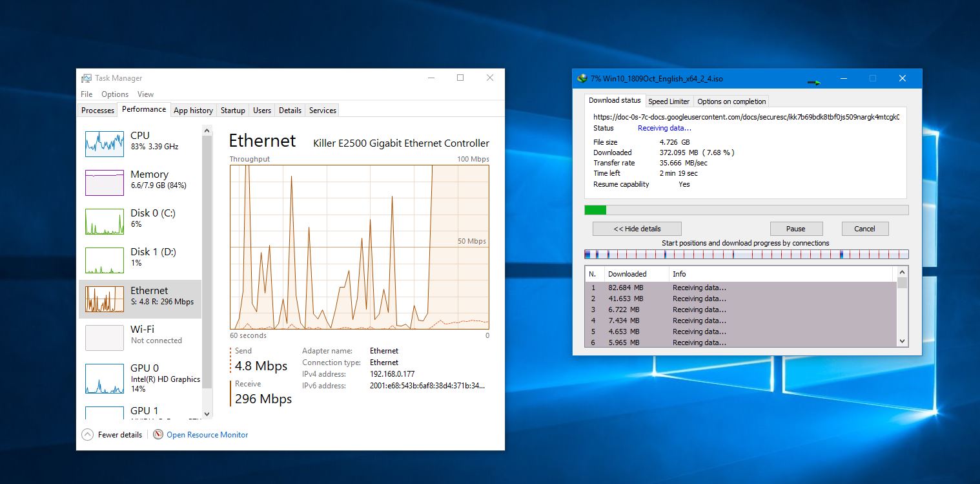This screenshot has width=980, height=484.
Task: Select Disk 0 (C:) in sidebar
Action: coord(140,222)
